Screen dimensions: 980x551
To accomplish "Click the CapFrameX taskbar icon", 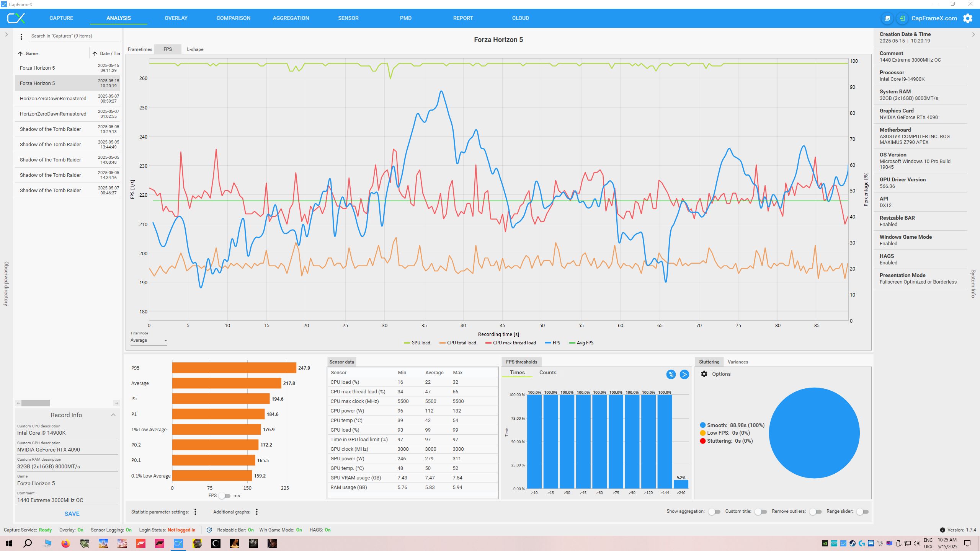I will [x=178, y=543].
